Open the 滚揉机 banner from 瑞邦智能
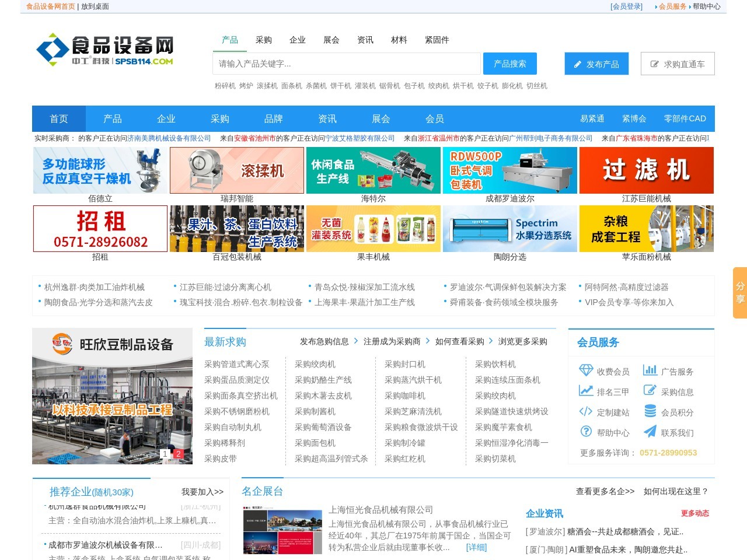 click(237, 170)
